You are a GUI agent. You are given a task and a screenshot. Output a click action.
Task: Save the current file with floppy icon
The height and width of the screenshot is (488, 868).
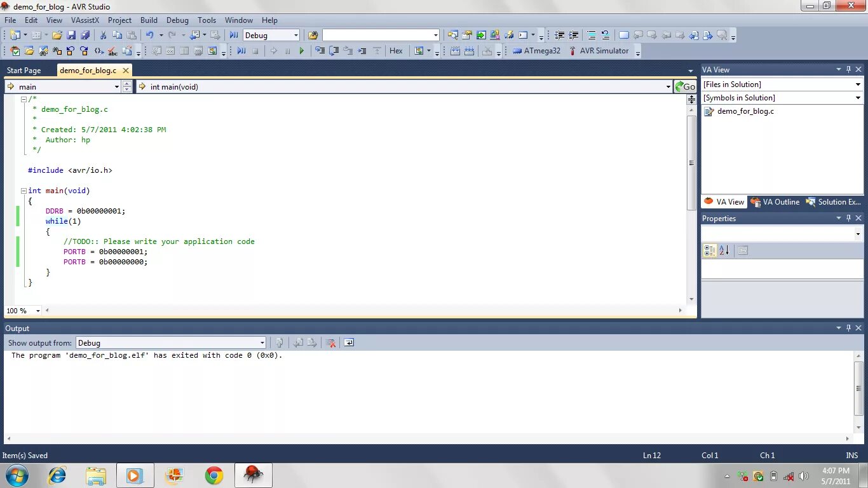coord(71,35)
